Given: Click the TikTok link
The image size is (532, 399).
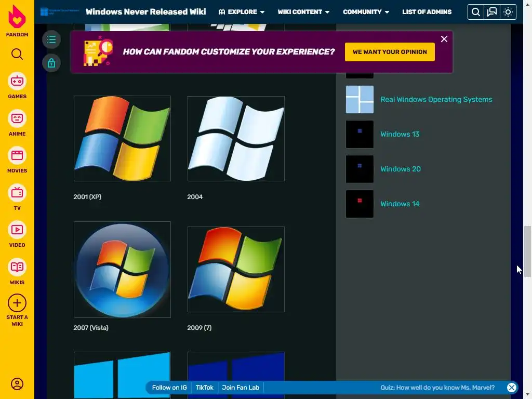Looking at the screenshot, I should (x=205, y=388).
